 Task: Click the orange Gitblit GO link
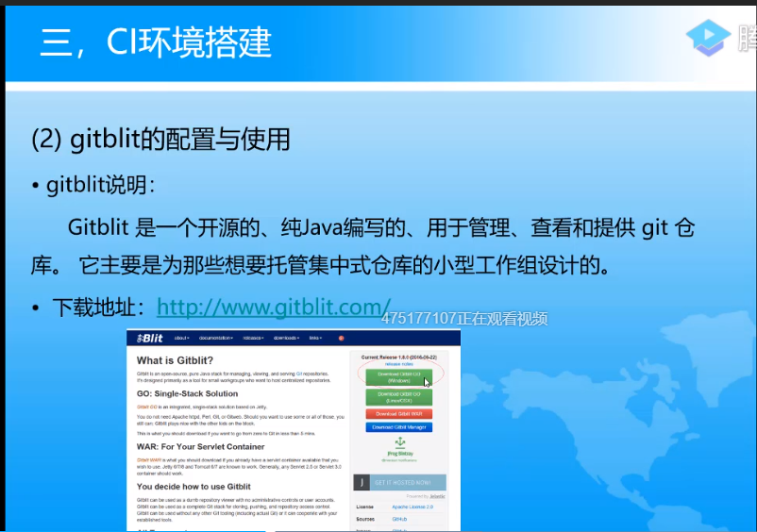click(x=146, y=407)
